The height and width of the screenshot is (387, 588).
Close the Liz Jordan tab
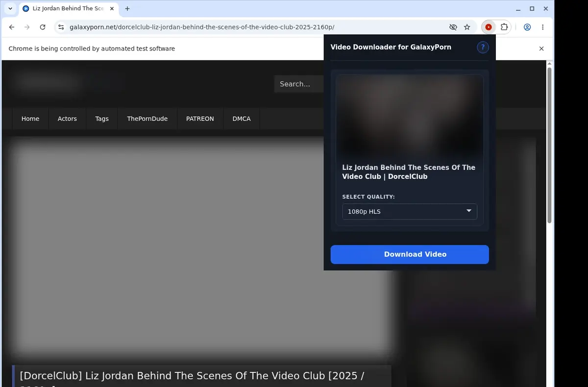[x=112, y=9]
